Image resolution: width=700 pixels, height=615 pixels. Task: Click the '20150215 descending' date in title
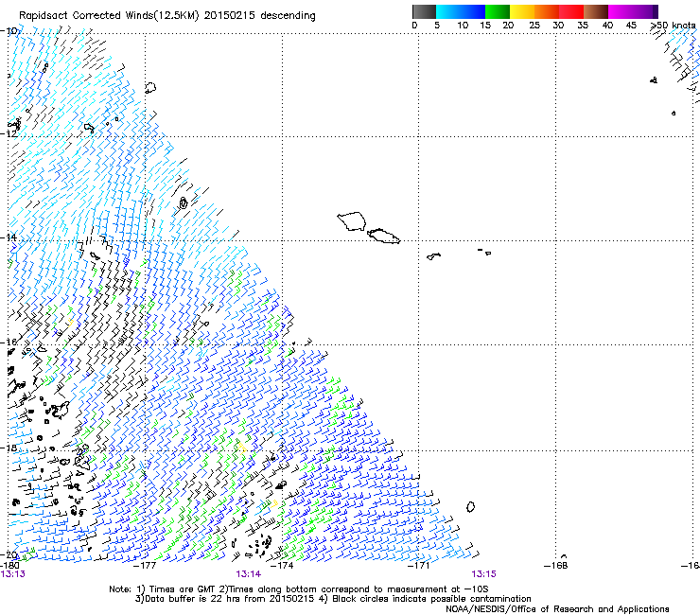point(260,16)
